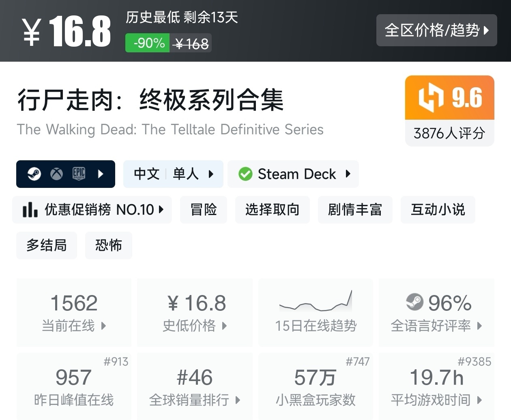Click the green Steam Deck verified checkmark

[245, 174]
